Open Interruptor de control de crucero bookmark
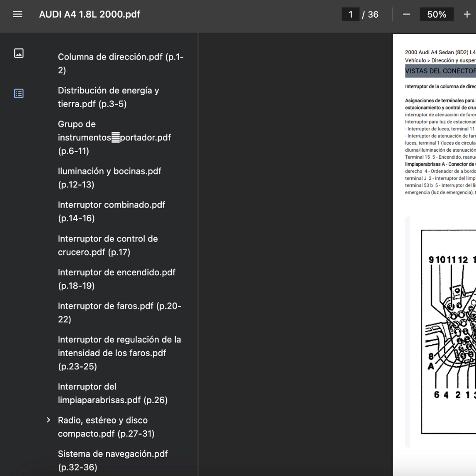The image size is (476, 476). 108,245
